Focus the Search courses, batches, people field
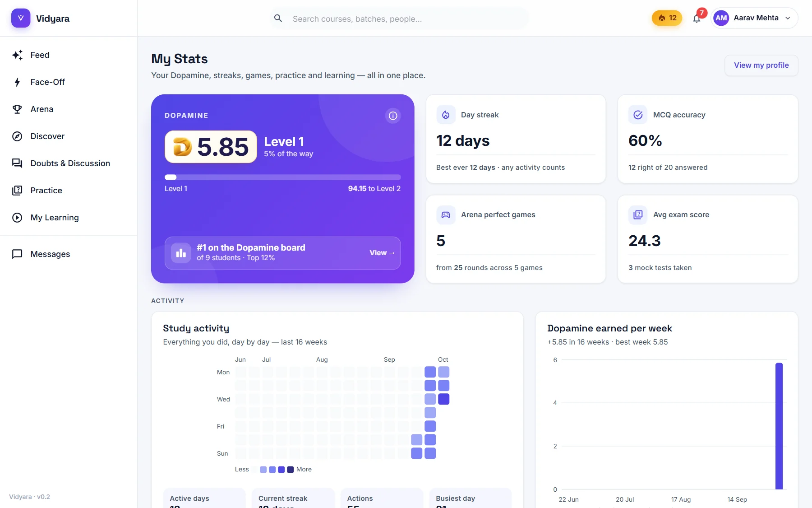This screenshot has width=812, height=508. click(399, 19)
